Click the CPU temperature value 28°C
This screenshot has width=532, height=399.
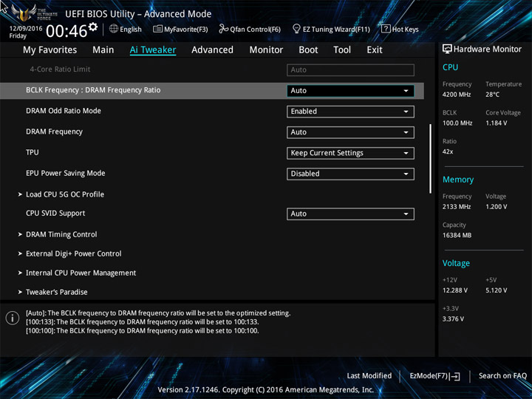[492, 95]
